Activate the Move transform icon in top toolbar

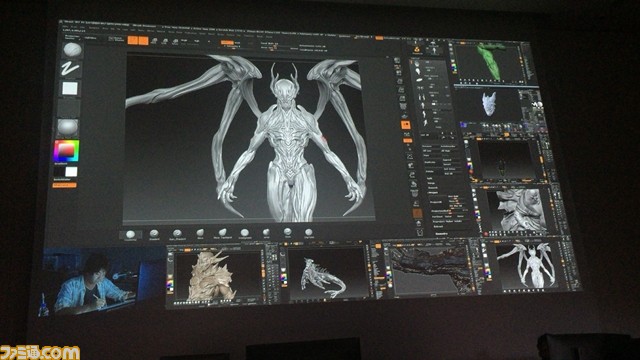(154, 41)
